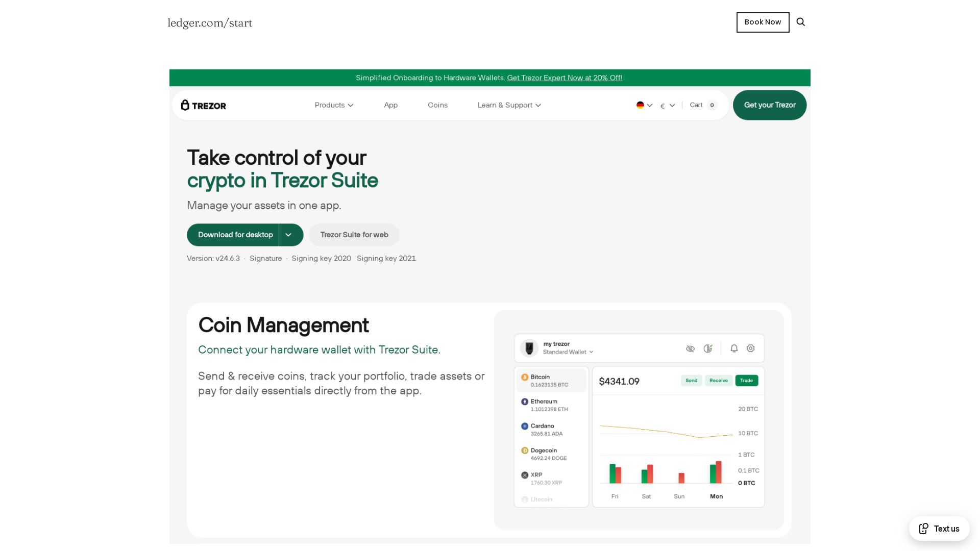Click the Bitcoin coin icon
Screen dimensions: 980x551
(x=525, y=378)
